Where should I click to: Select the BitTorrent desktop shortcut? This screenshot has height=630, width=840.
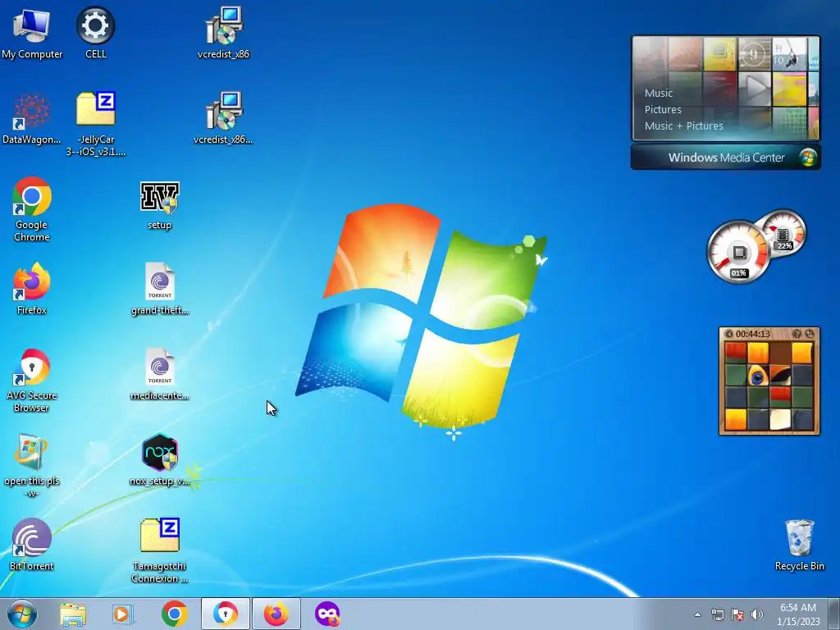click(32, 546)
